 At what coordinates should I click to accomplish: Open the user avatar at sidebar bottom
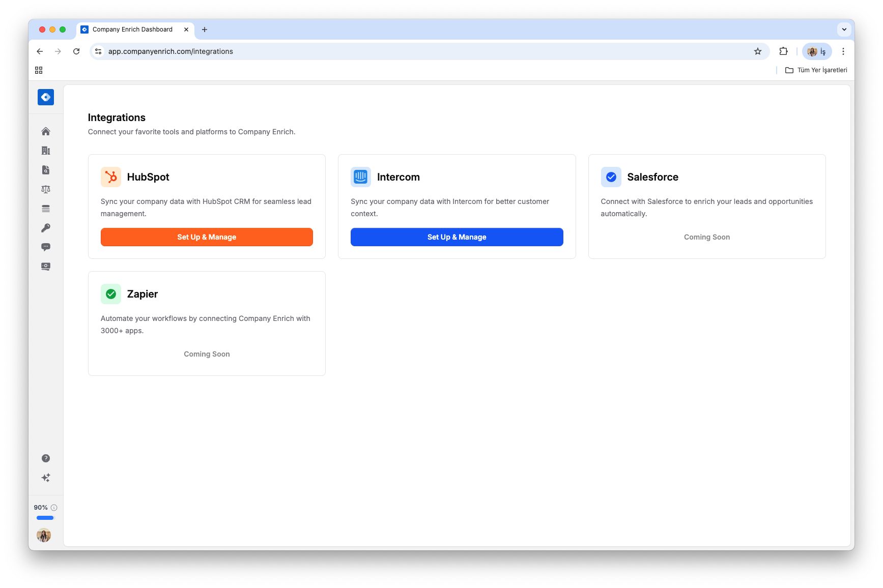[x=44, y=535]
